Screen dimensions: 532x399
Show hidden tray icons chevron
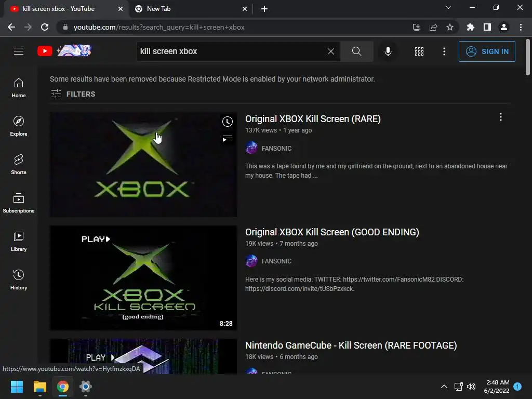444,387
